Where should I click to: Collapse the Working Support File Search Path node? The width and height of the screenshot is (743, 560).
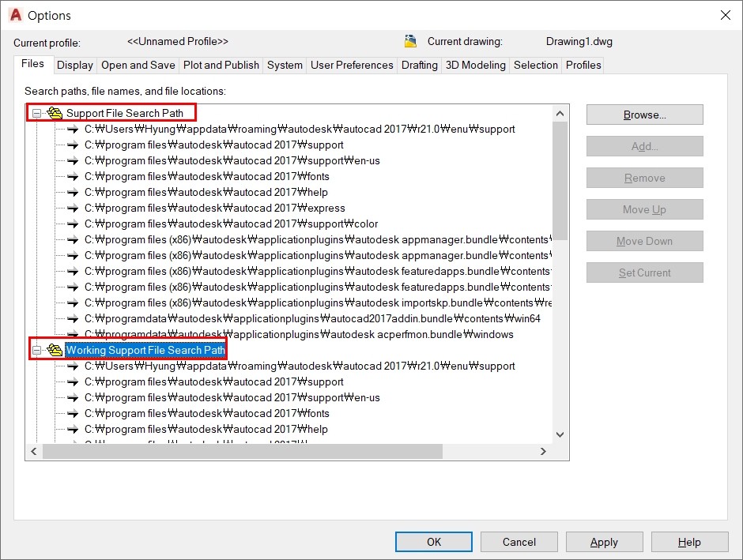coord(36,350)
